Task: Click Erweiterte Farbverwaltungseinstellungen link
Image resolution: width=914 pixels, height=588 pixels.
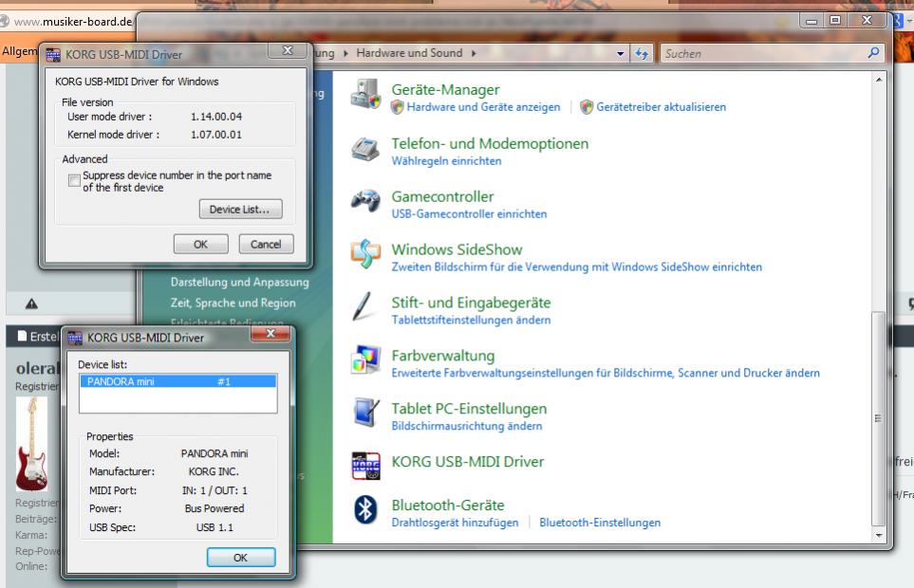Action: 606,373
